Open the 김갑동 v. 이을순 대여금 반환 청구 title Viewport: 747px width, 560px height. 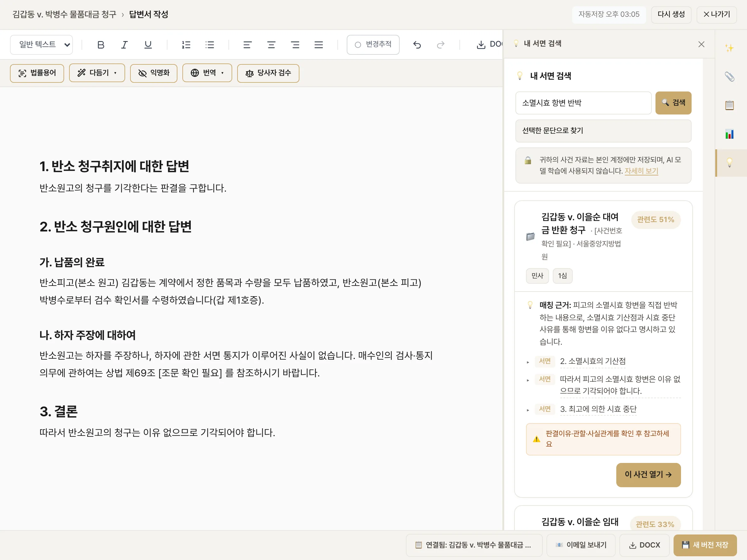580,223
